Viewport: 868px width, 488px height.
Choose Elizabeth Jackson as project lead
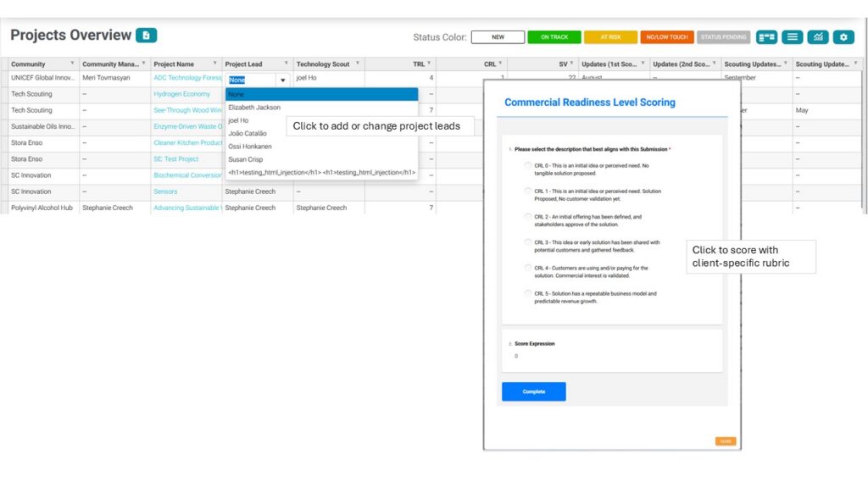[x=321, y=108]
